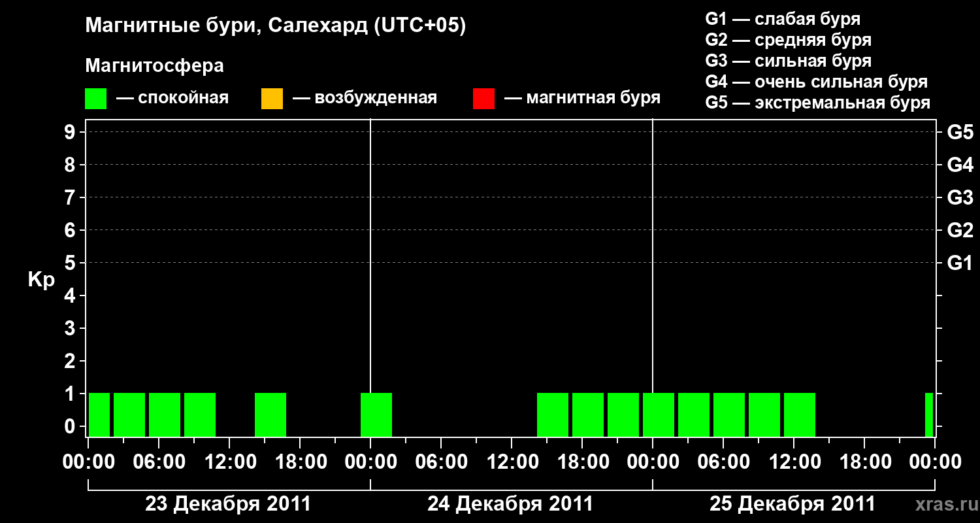This screenshot has width=980, height=523.
Task: Click the isolated green bar near 15:00 on 23 Декабря
Action: click(270, 414)
